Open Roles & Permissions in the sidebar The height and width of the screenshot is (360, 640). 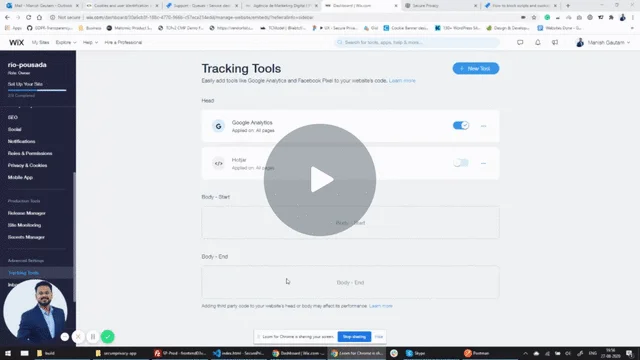click(30, 153)
